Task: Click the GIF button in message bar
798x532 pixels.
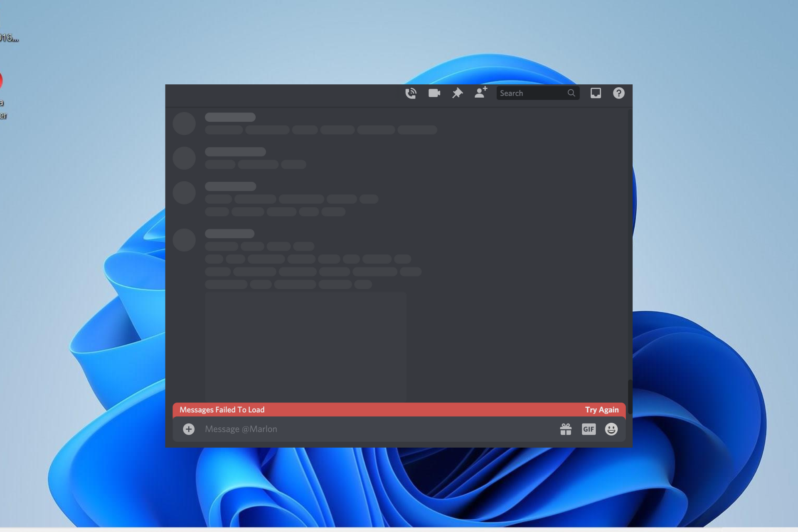Action: coord(589,429)
